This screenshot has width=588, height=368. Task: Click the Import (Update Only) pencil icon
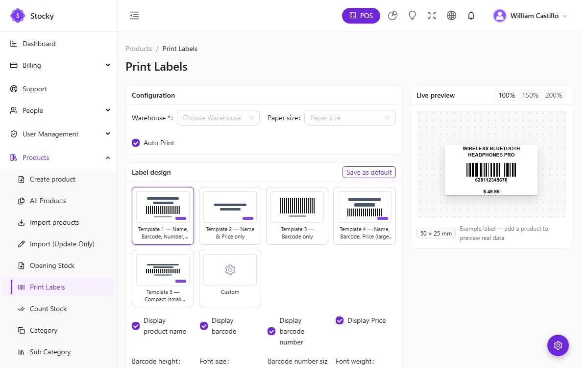pos(21,244)
